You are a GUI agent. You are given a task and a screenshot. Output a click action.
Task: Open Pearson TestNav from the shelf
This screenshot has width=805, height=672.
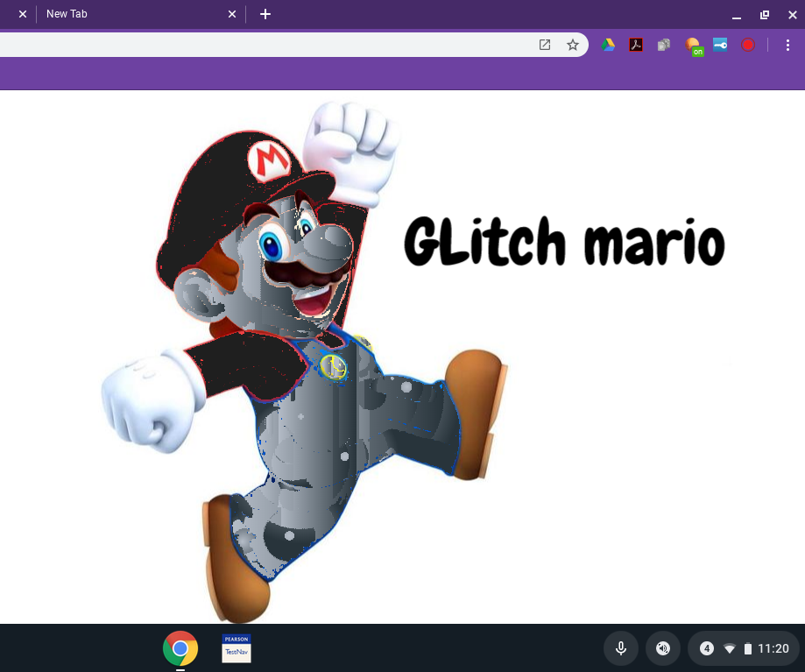[x=236, y=648]
